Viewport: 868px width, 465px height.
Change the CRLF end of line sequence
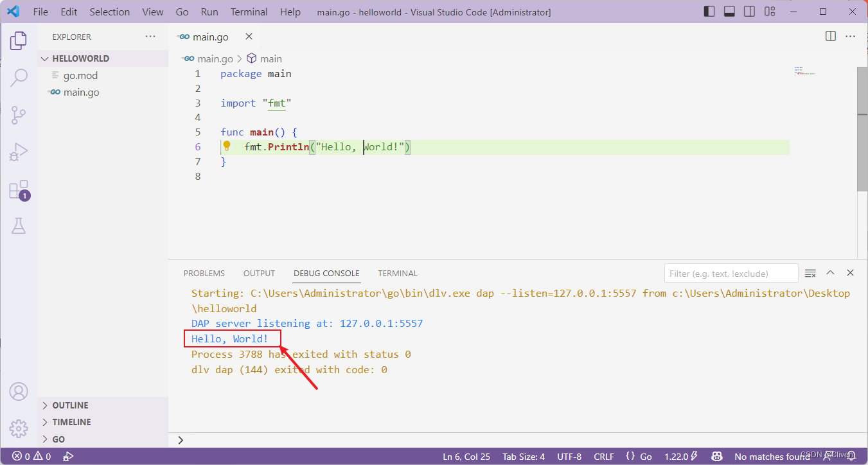(604, 457)
